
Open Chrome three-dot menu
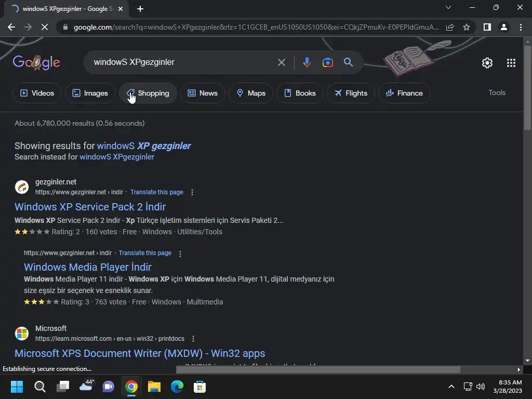[x=521, y=27]
